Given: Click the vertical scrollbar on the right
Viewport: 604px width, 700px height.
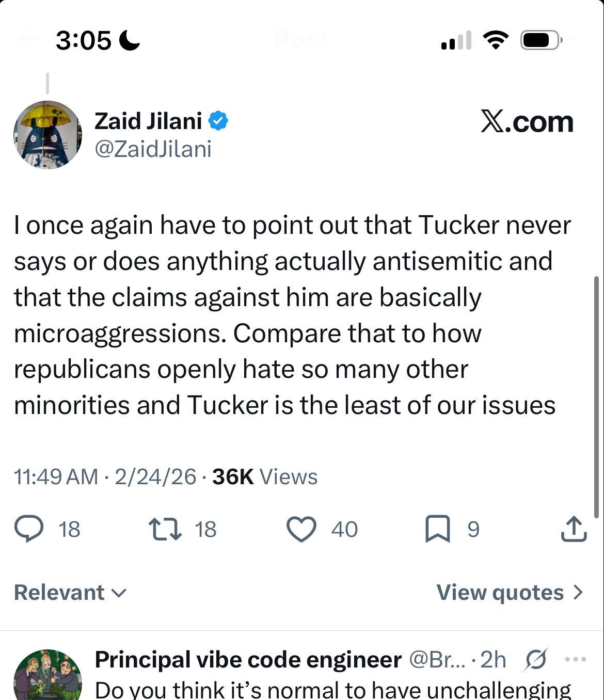Looking at the screenshot, I should click(x=596, y=397).
